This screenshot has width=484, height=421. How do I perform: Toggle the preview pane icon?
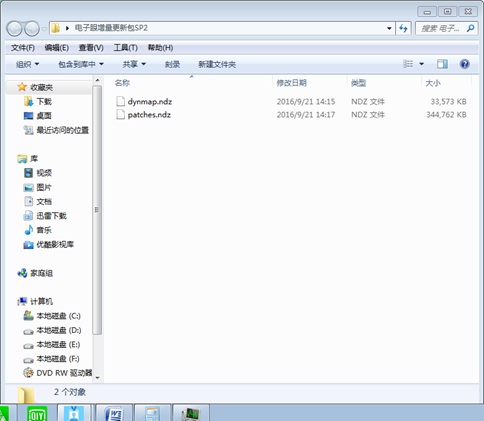(x=442, y=64)
